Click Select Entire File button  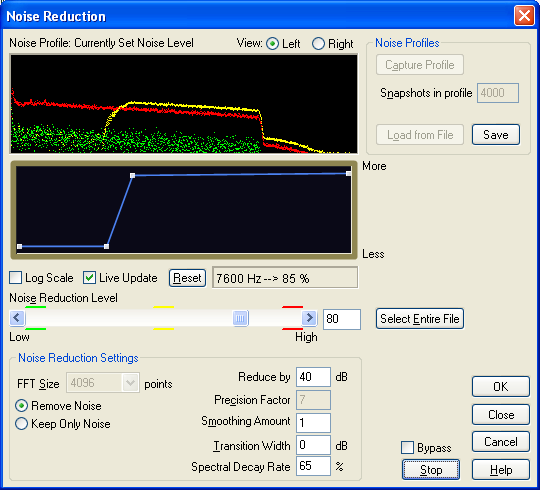(419, 319)
